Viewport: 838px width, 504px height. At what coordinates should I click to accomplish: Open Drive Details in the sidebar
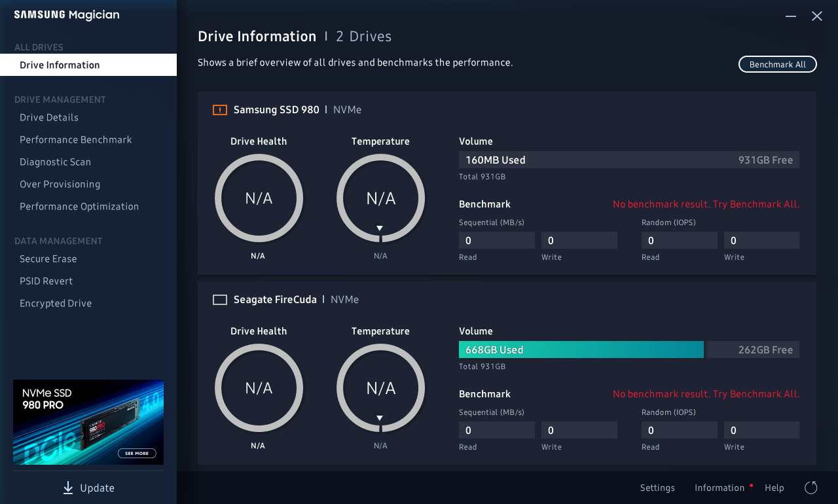[x=49, y=118]
